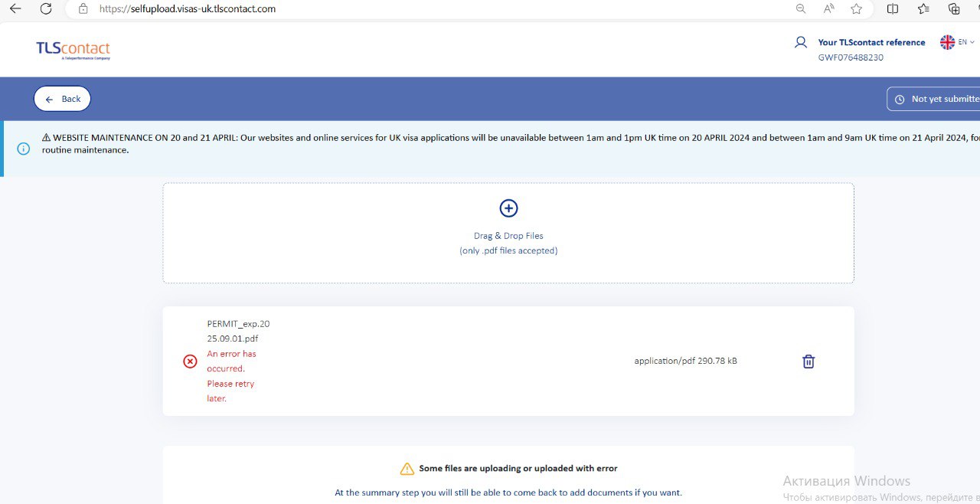Open the zoom magnifier in address bar
This screenshot has height=504, width=980.
801,9
